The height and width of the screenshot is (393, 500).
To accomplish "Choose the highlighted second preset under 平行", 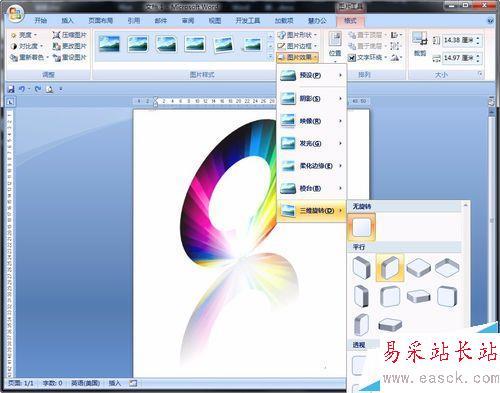I will 390,268.
